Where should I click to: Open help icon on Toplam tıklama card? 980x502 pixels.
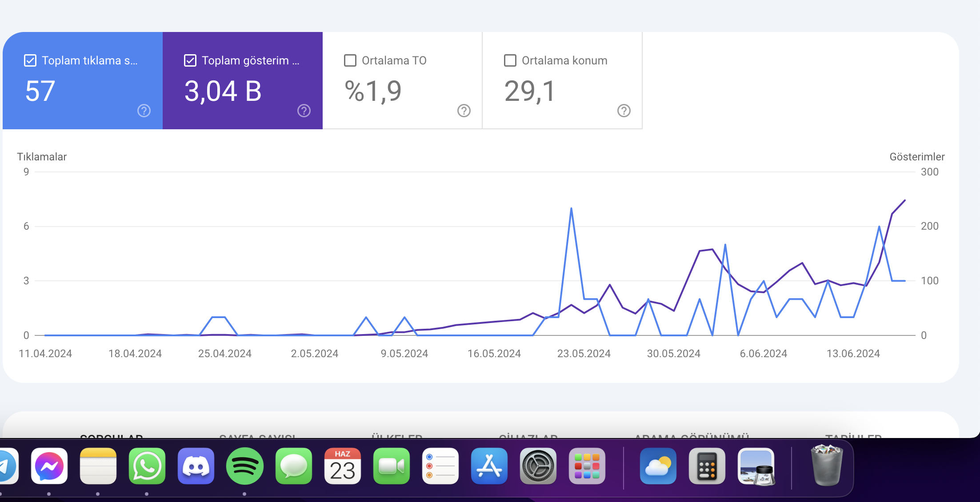[x=144, y=111]
